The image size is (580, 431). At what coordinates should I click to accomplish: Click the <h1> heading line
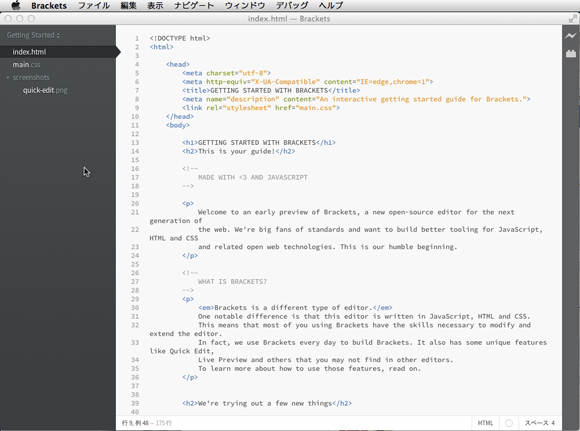pyautogui.click(x=259, y=142)
